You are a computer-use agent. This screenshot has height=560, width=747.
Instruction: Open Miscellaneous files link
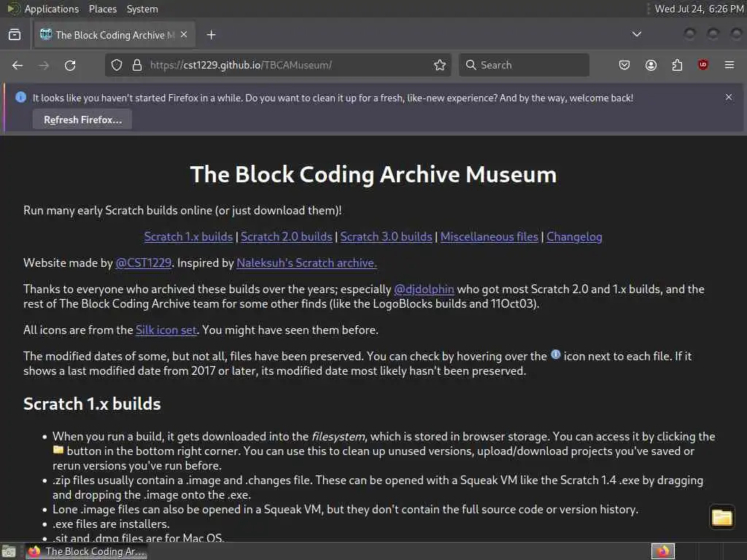coord(489,237)
